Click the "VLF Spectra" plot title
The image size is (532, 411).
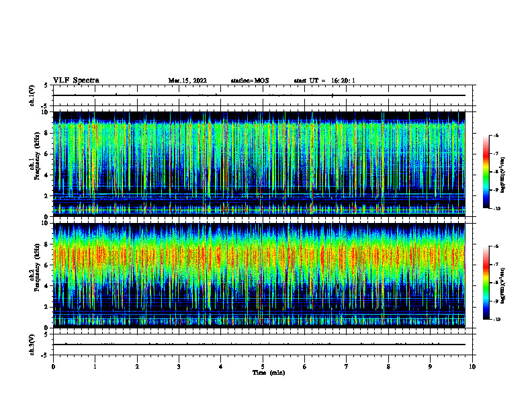pyautogui.click(x=76, y=81)
